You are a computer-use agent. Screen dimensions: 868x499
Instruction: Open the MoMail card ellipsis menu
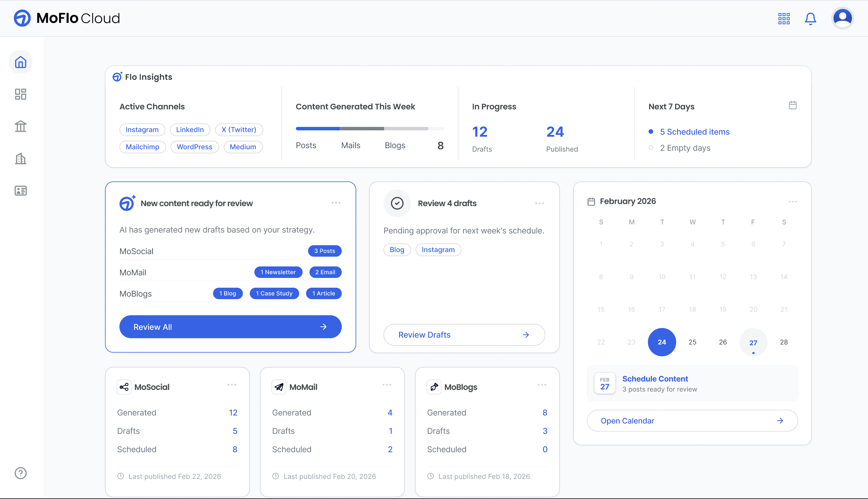(387, 385)
